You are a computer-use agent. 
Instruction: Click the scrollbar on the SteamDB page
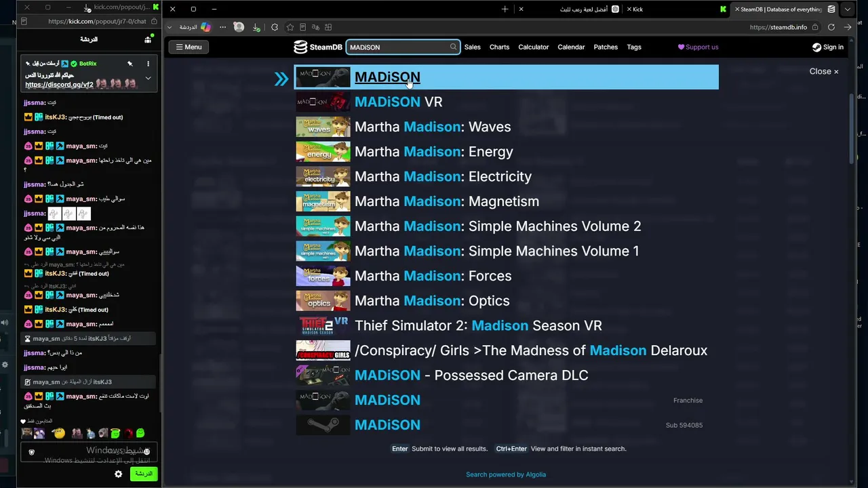tap(852, 129)
